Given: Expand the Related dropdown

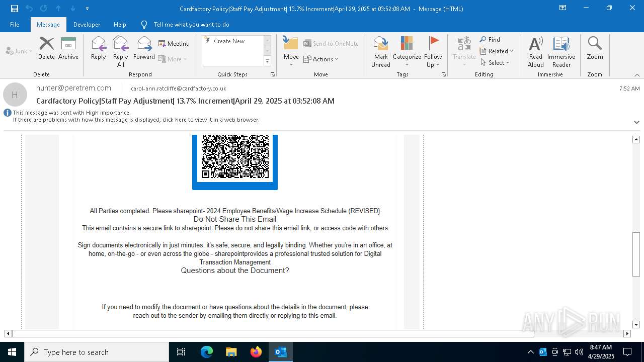Looking at the screenshot, I should (497, 51).
